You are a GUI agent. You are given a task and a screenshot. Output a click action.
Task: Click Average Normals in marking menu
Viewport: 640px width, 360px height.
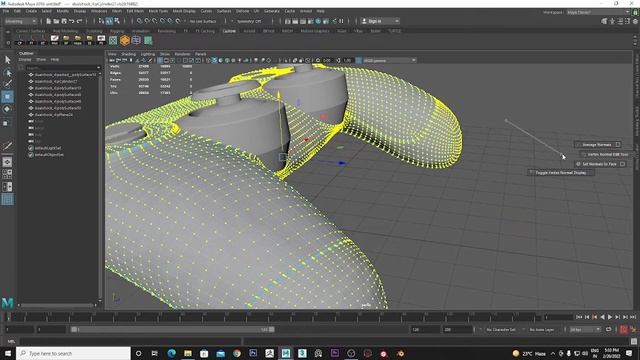[x=596, y=144]
